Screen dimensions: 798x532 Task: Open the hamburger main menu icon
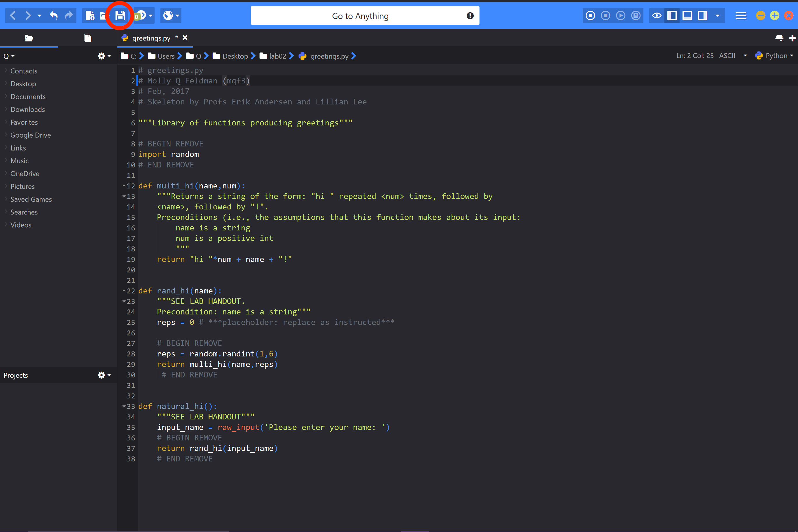coord(741,16)
